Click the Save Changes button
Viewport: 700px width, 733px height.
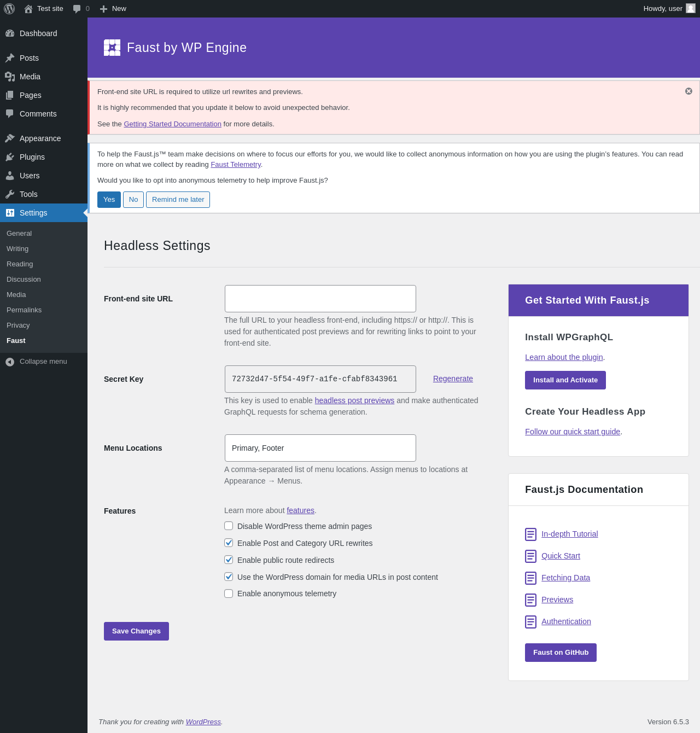(x=136, y=631)
